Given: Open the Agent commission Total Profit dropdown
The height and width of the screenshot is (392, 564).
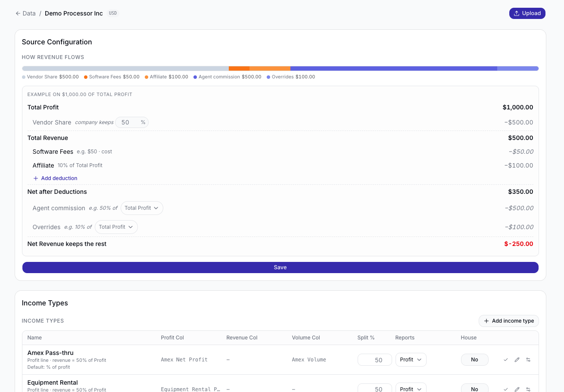Looking at the screenshot, I should point(142,208).
